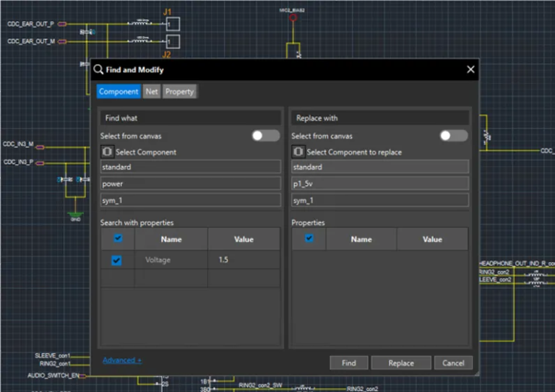Close the Find and Modify dialog

pyautogui.click(x=470, y=69)
